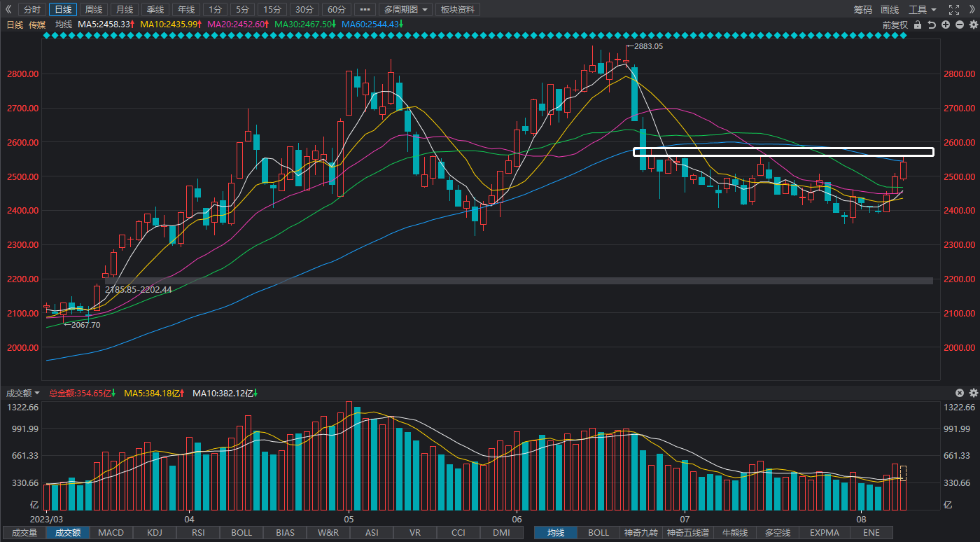Click the 2067.70 low price label
This screenshot has height=542, width=980.
85,325
